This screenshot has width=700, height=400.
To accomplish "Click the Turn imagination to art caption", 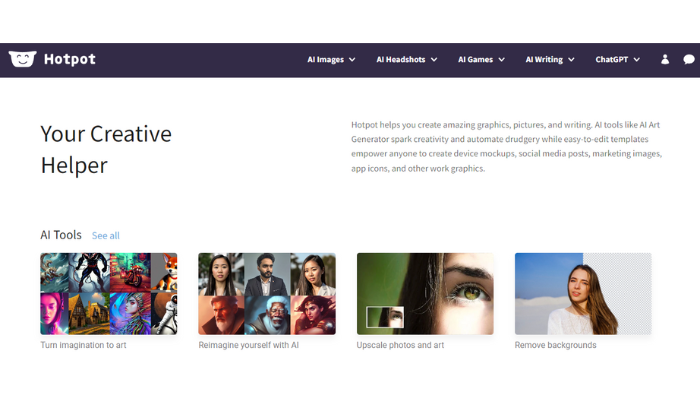I will pos(83,345).
